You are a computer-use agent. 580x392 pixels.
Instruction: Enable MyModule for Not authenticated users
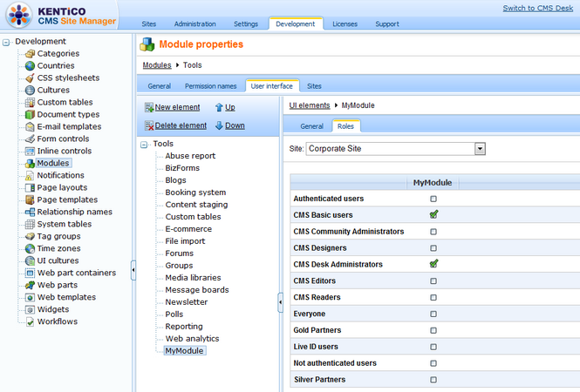(433, 363)
